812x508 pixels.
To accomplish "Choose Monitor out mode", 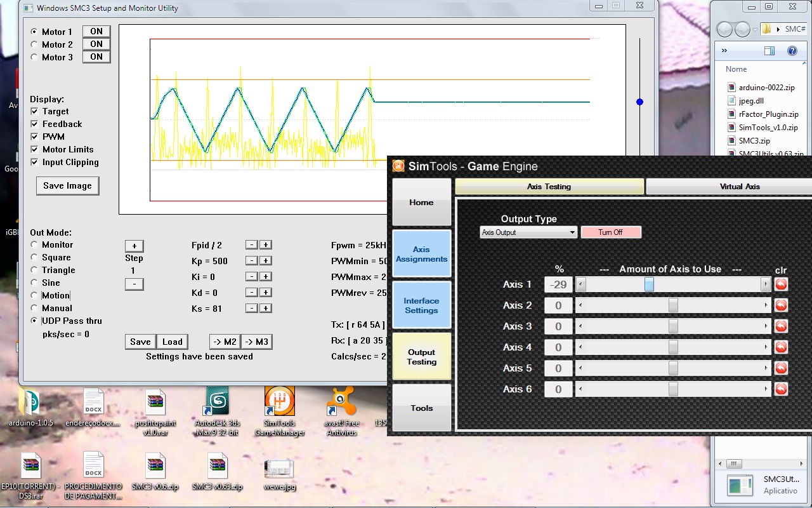I will pos(34,244).
